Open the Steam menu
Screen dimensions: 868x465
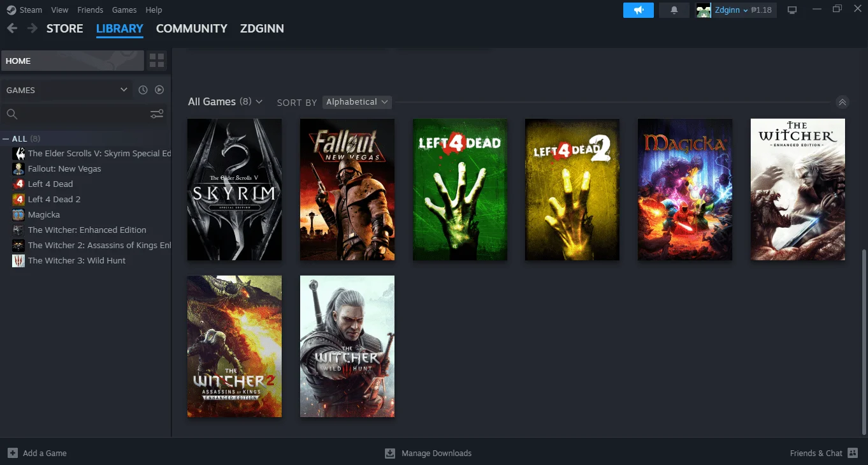pyautogui.click(x=31, y=10)
